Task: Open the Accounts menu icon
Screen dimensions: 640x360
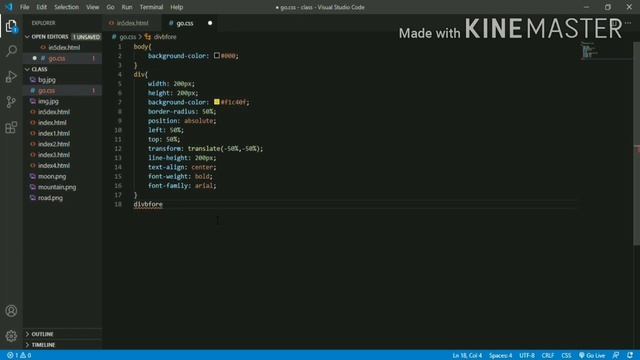Action: pyautogui.click(x=11, y=311)
